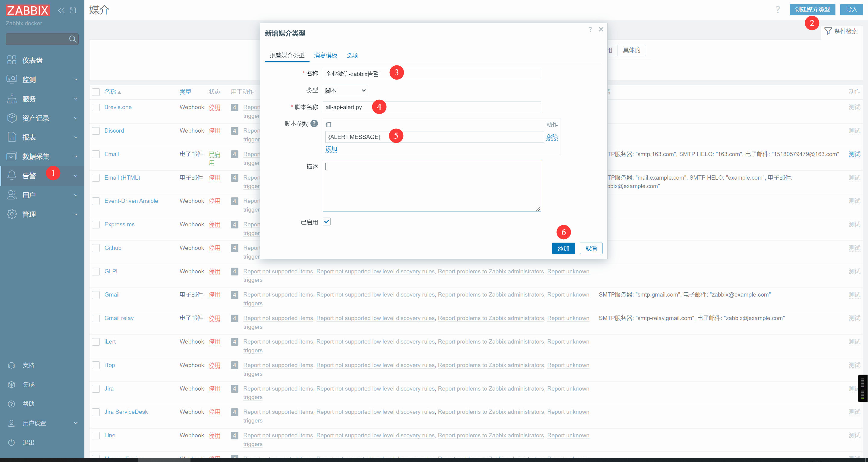Expand the 数据采集 menu chevron
The image size is (868, 462).
pyautogui.click(x=75, y=156)
